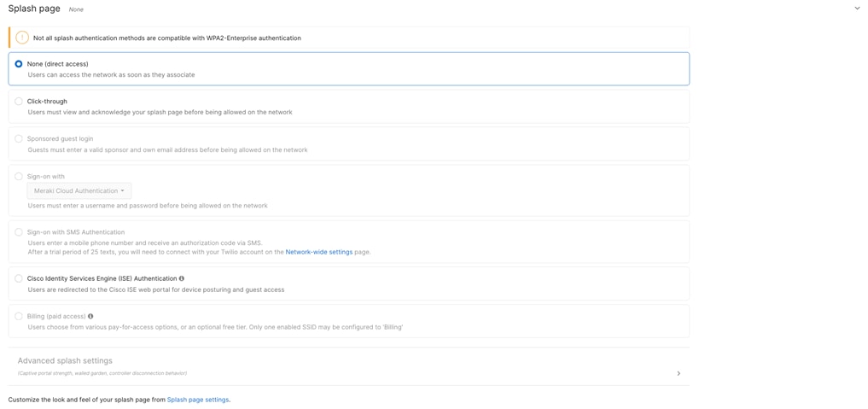Open the Splash page settings link
Screen dimensions: 868x409
coord(198,400)
